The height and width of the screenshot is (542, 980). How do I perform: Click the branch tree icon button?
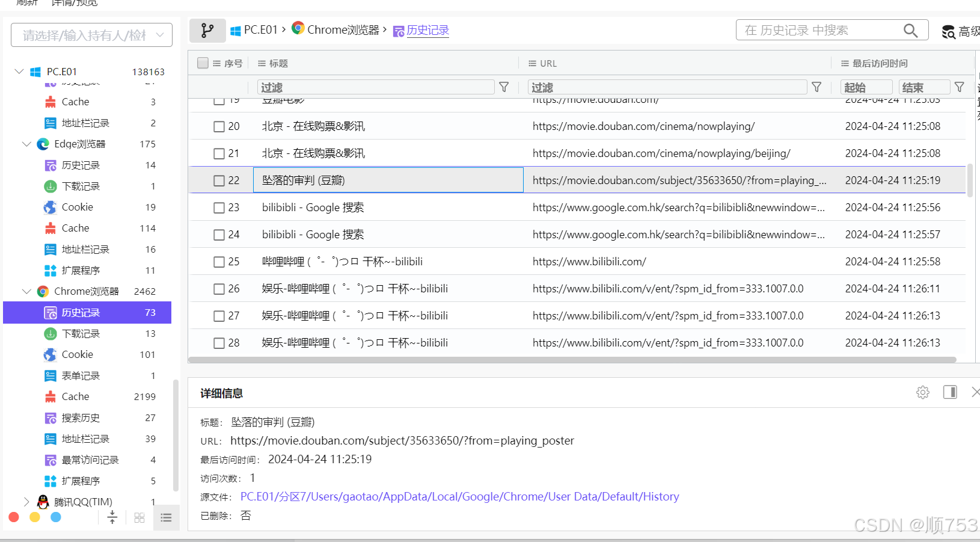[207, 31]
